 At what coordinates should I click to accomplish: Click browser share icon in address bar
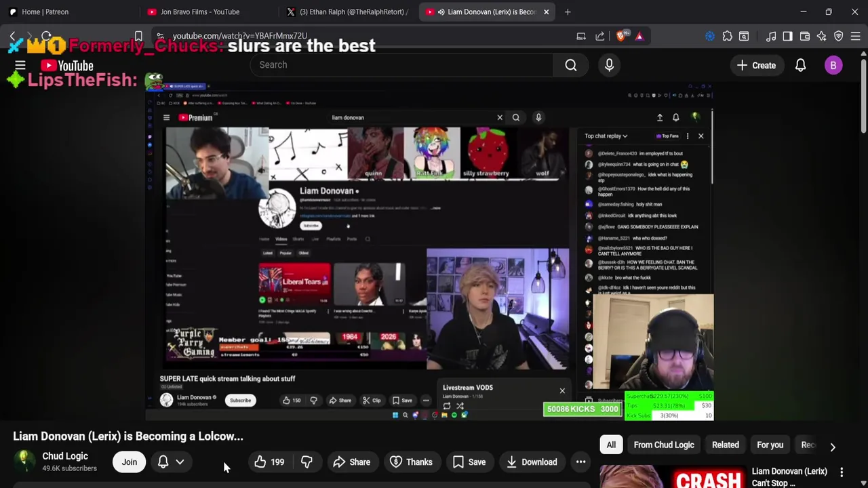click(600, 36)
